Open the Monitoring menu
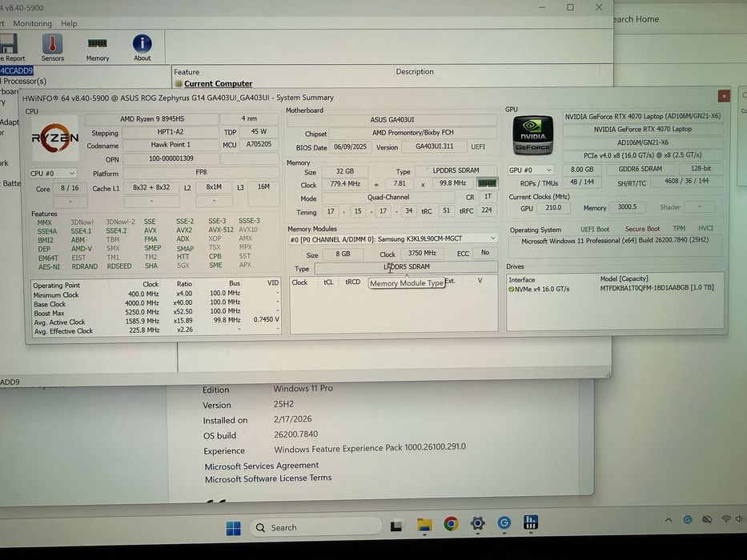This screenshot has width=747, height=560. coord(32,23)
